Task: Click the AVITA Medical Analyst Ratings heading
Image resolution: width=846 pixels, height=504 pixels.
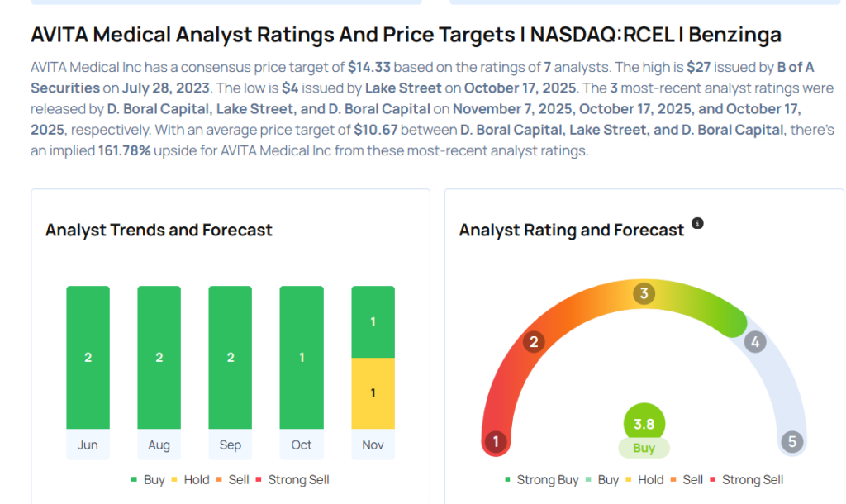Action: (406, 35)
